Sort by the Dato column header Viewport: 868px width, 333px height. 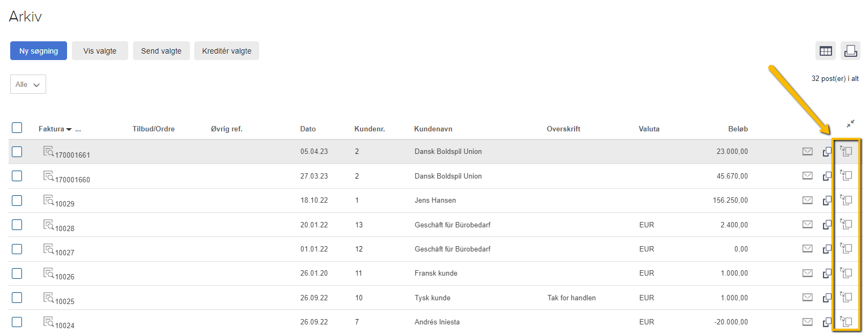coord(308,129)
